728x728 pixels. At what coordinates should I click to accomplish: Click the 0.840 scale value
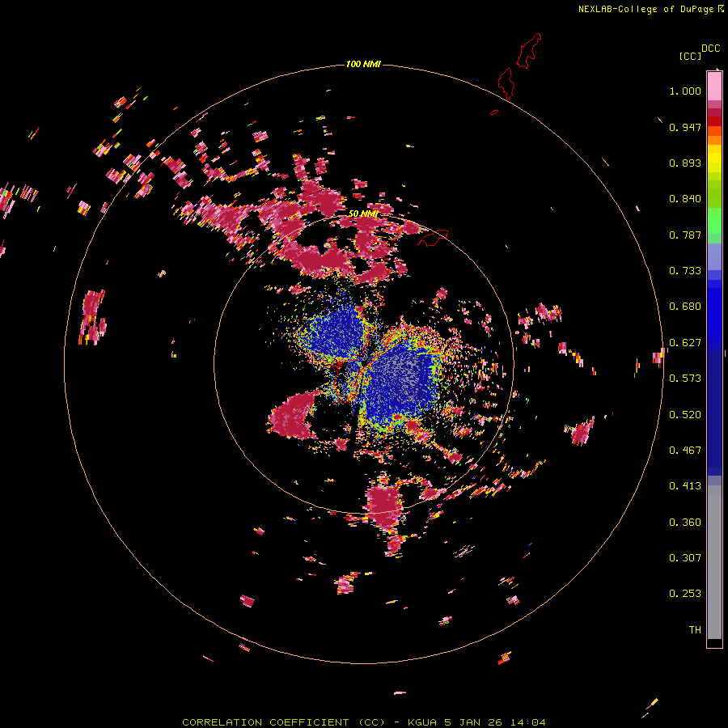(685, 199)
